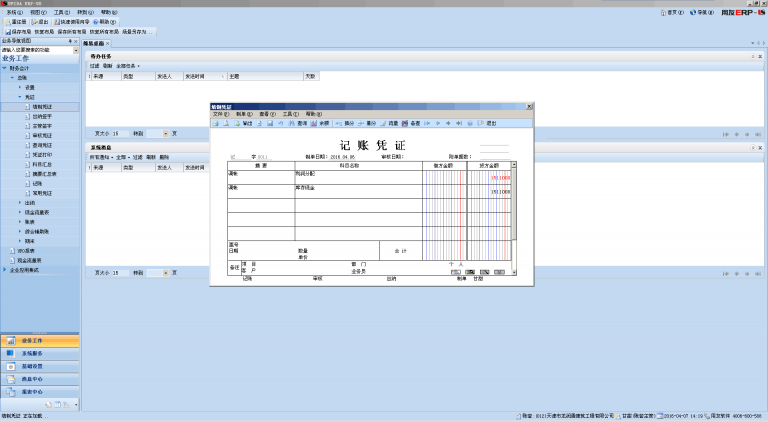Click the 科目名称 cell reading 库存现金
This screenshot has width=768, height=422.
coord(359,191)
